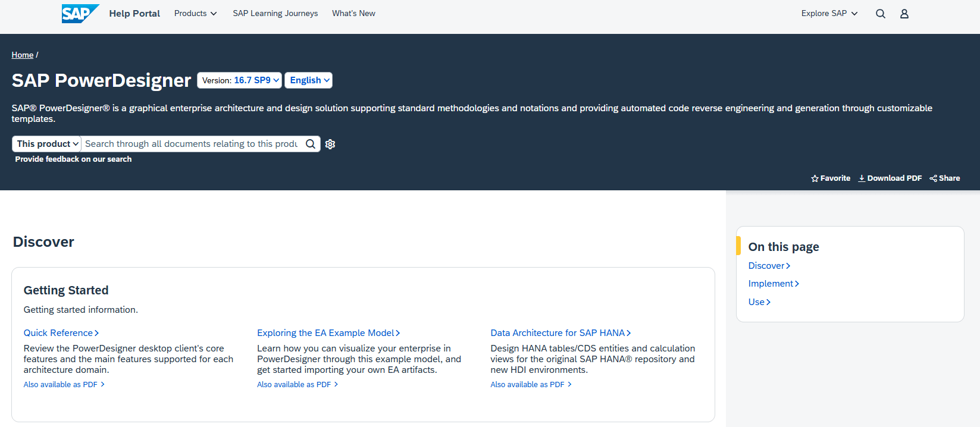The height and width of the screenshot is (427, 980).
Task: Open the Version 16.7 SP9 dropdown
Action: click(x=239, y=80)
